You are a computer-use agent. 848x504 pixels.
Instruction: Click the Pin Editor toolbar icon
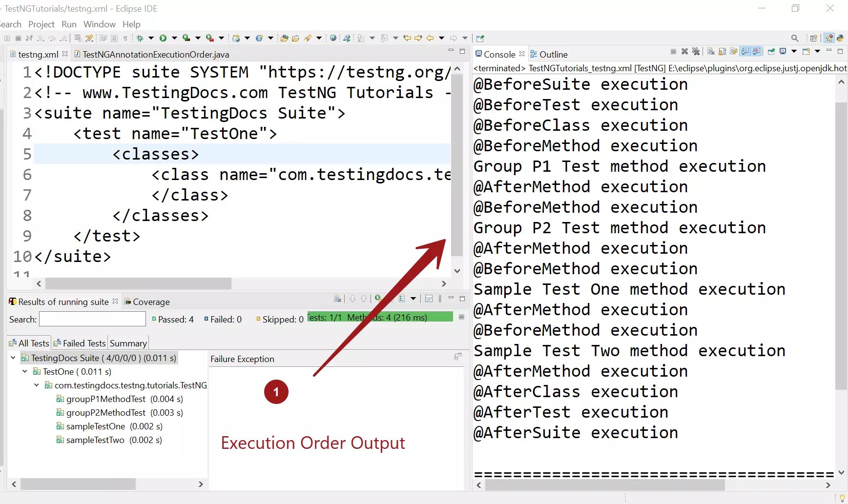[480, 38]
